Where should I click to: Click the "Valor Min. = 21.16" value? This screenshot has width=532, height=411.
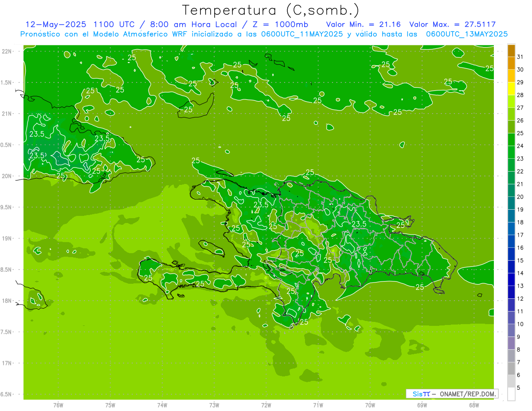point(363,24)
